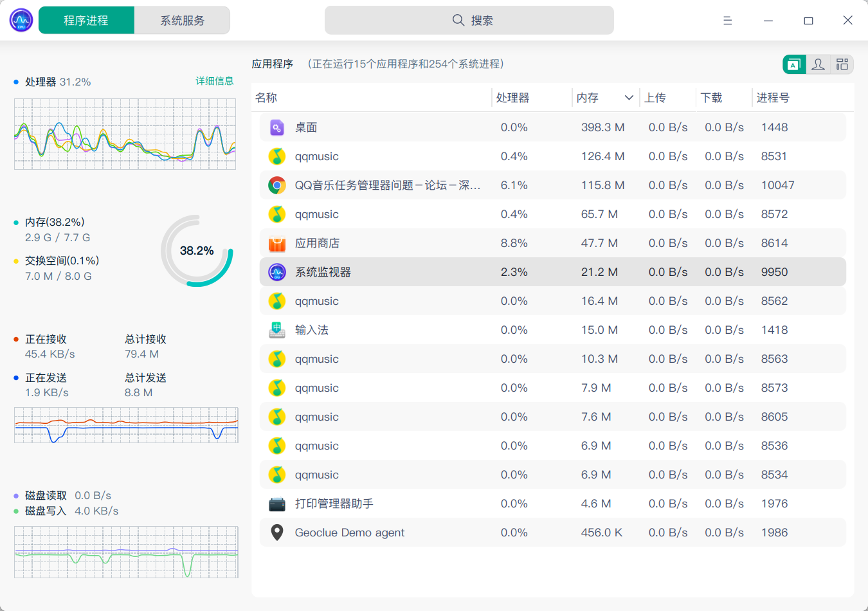The width and height of the screenshot is (868, 611).
Task: Click the 系统监视器 row icon
Action: [277, 272]
